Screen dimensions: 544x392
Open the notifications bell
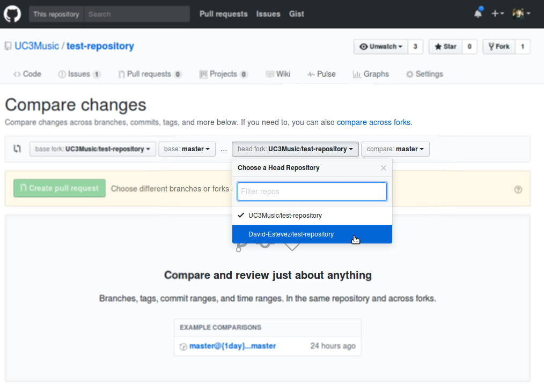click(x=477, y=14)
